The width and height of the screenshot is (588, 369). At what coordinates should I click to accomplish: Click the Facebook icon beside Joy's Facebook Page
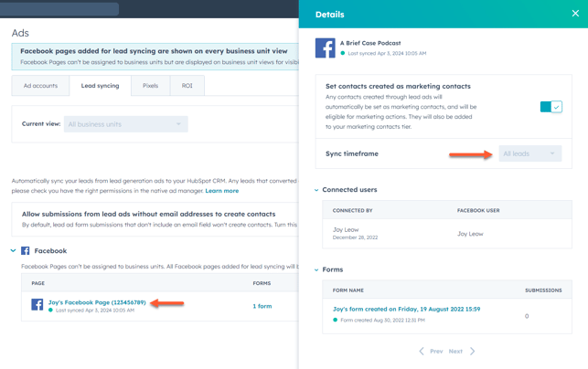37,304
